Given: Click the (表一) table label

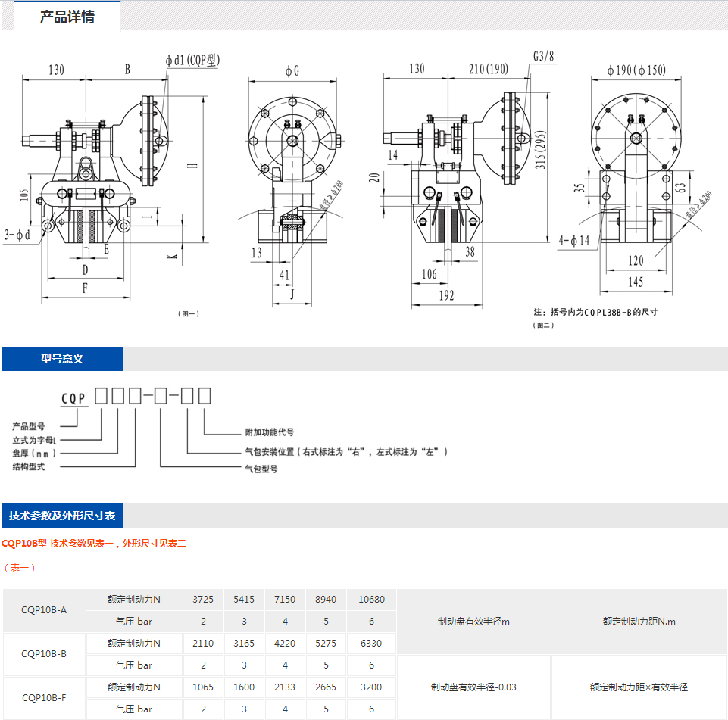Looking at the screenshot, I should point(20,567).
